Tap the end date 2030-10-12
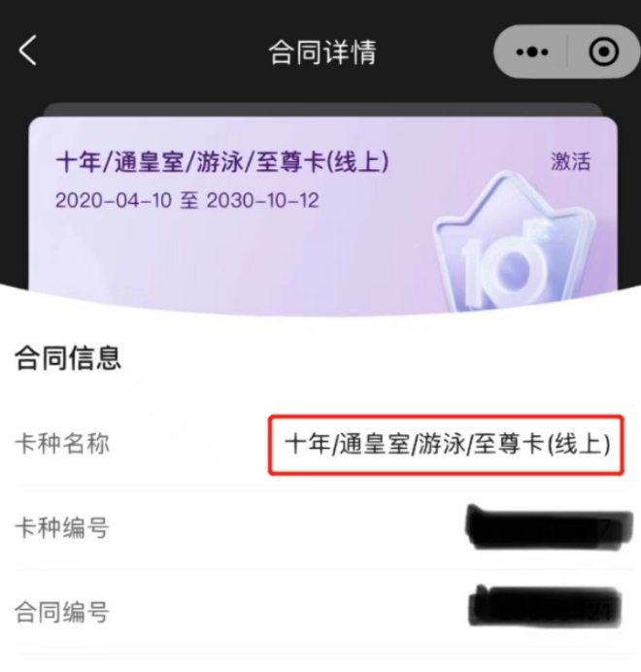Image resolution: width=641 pixels, height=672 pixels. [x=263, y=201]
